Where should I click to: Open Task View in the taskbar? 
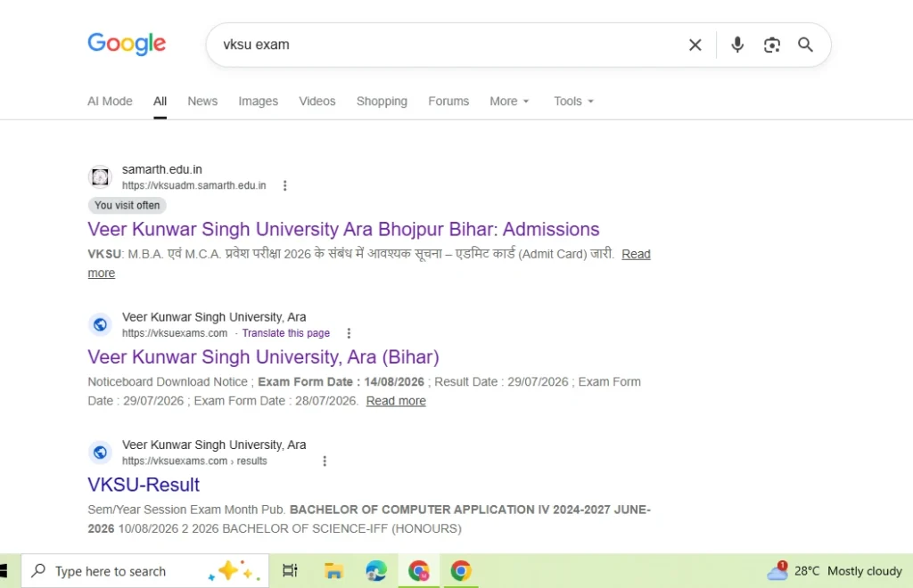pyautogui.click(x=290, y=571)
